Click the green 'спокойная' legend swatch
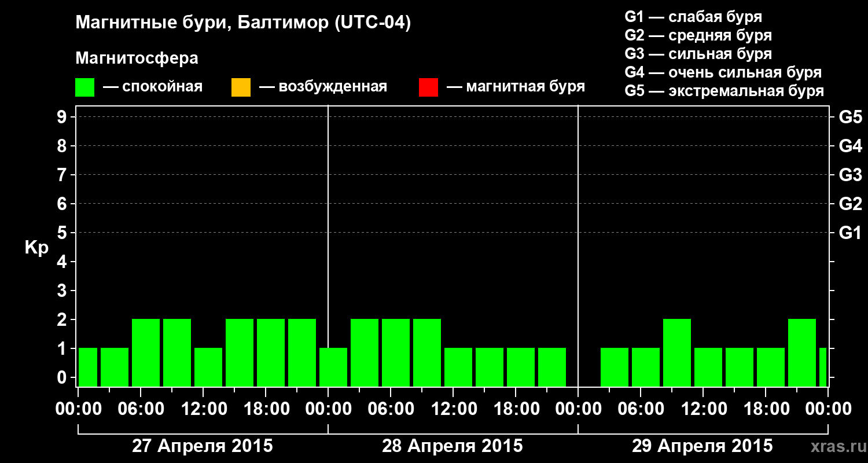 85,87
